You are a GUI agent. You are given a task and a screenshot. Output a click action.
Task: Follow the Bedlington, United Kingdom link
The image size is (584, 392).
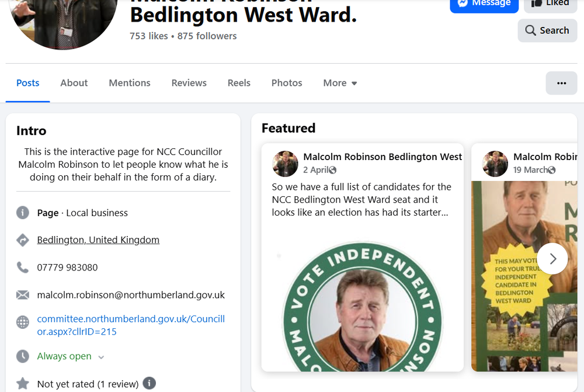coord(98,240)
